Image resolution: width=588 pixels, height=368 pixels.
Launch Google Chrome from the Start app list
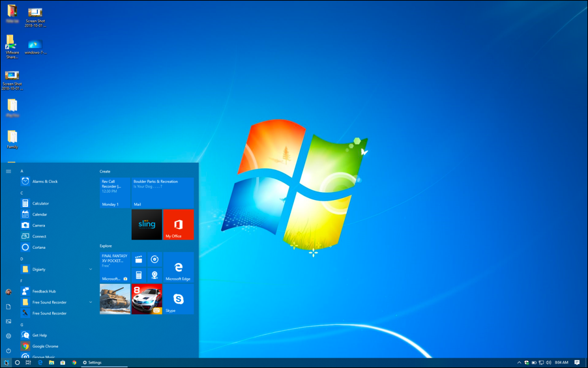click(x=56, y=347)
